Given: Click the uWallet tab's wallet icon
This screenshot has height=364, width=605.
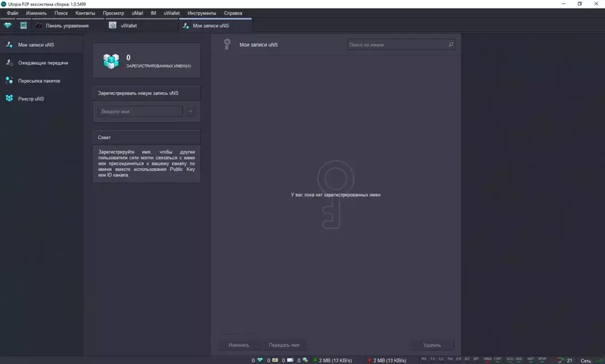Looking at the screenshot, I should click(112, 25).
